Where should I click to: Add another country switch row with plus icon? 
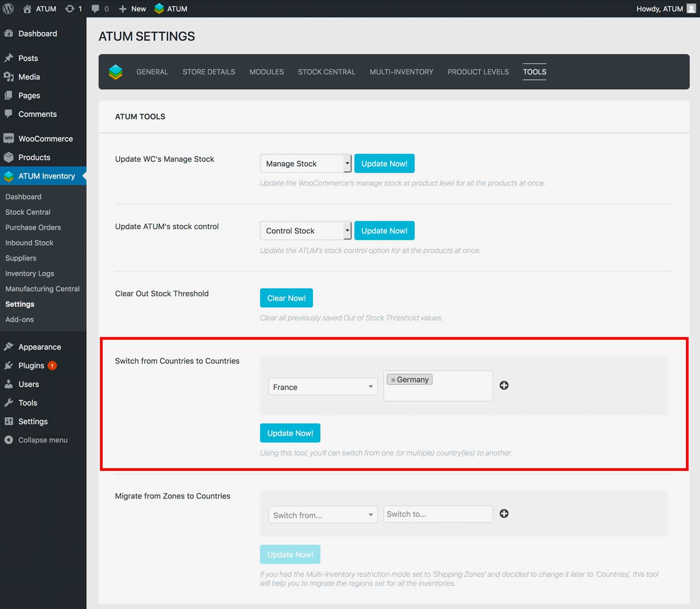coord(504,385)
